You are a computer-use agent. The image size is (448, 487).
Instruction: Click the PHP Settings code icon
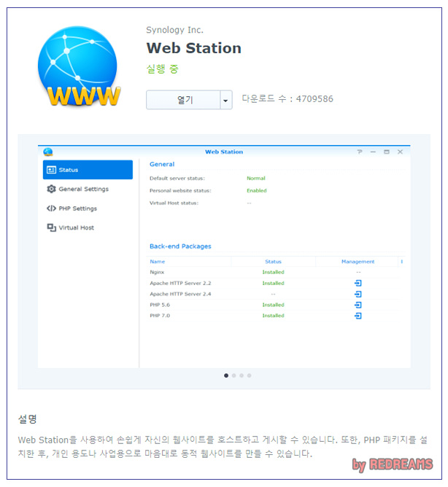(x=51, y=208)
